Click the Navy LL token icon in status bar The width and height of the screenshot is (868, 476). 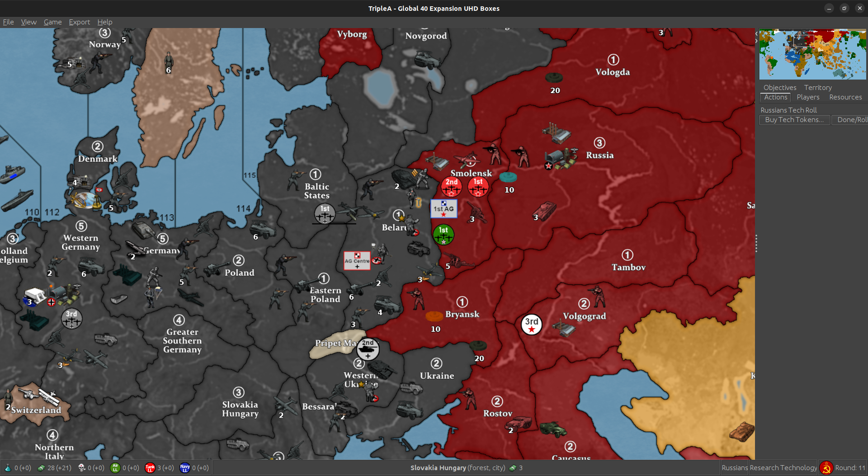(184, 468)
